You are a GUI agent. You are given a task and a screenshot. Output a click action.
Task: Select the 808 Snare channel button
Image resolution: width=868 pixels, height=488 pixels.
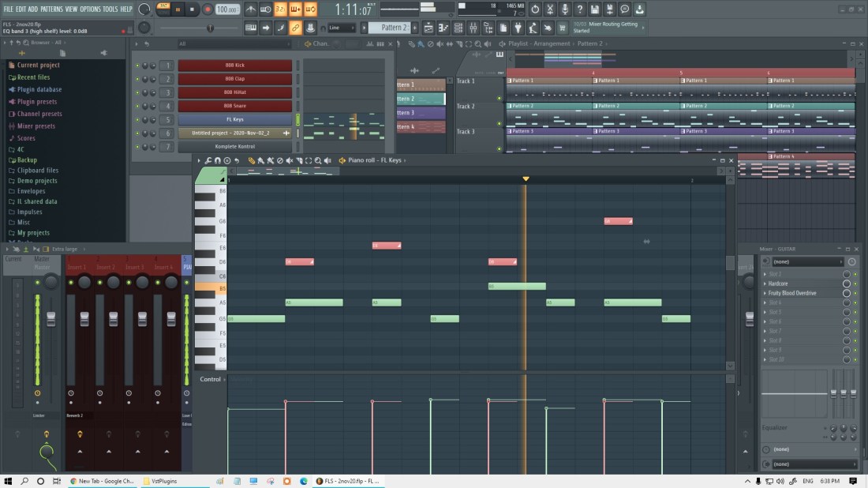click(x=234, y=106)
